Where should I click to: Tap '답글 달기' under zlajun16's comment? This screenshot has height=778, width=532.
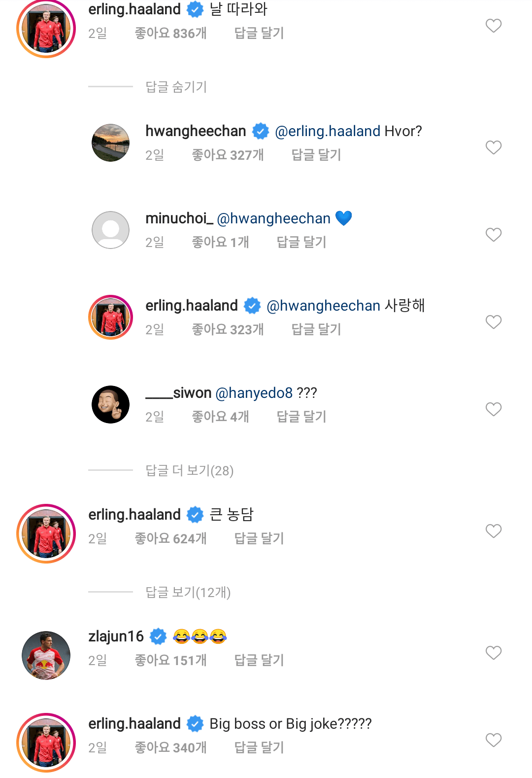259,661
